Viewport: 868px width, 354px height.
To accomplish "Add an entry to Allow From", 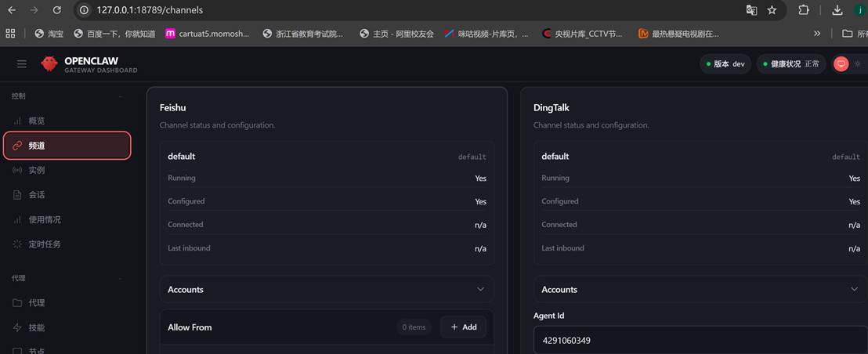I will click(x=463, y=327).
